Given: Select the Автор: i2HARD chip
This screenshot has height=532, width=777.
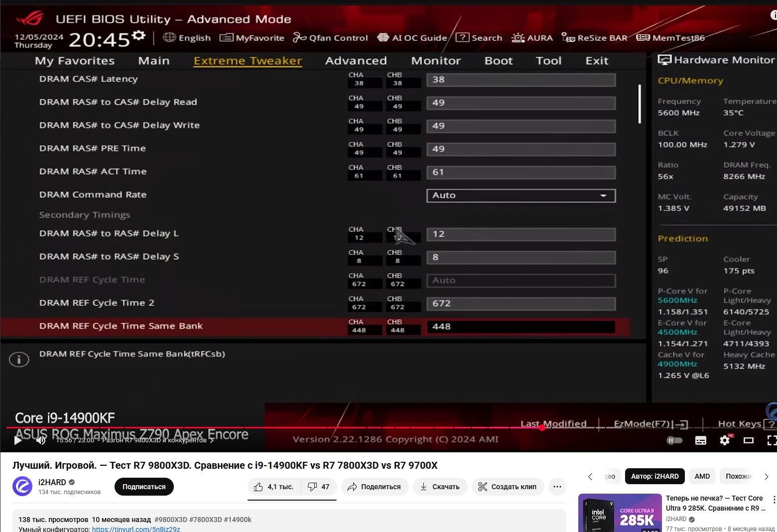Looking at the screenshot, I should 655,476.
